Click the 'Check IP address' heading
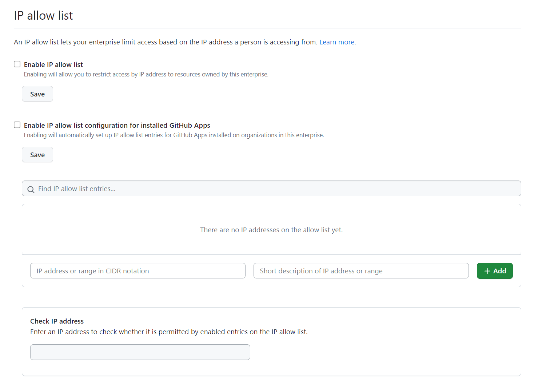The width and height of the screenshot is (534, 392). [x=57, y=321]
